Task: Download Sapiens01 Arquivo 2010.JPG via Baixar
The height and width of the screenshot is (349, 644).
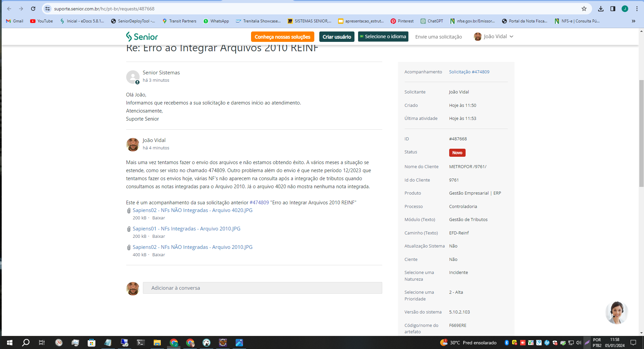Action: (x=159, y=236)
